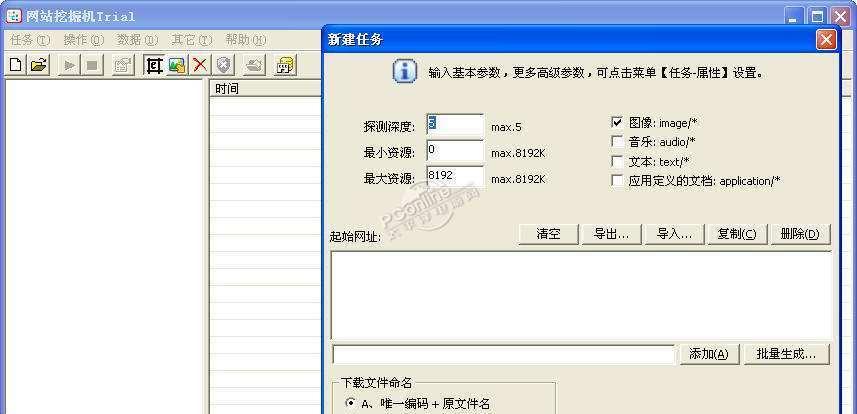Click the 网站挖掘机 app title icon
This screenshot has width=857, height=414.
13,16
